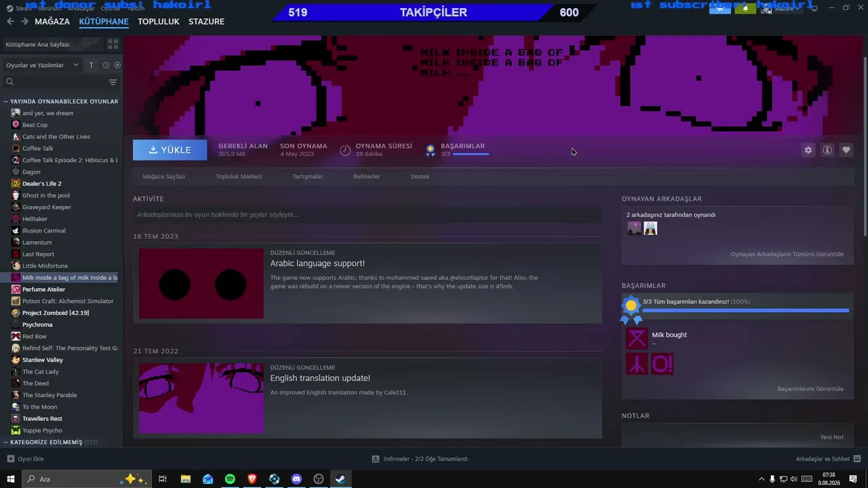
Task: Show ready-to-play games via play icon
Action: [117, 65]
